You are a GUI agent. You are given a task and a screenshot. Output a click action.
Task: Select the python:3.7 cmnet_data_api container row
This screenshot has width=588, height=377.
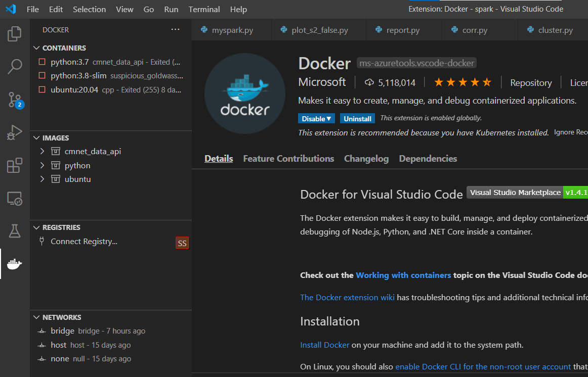click(x=111, y=62)
